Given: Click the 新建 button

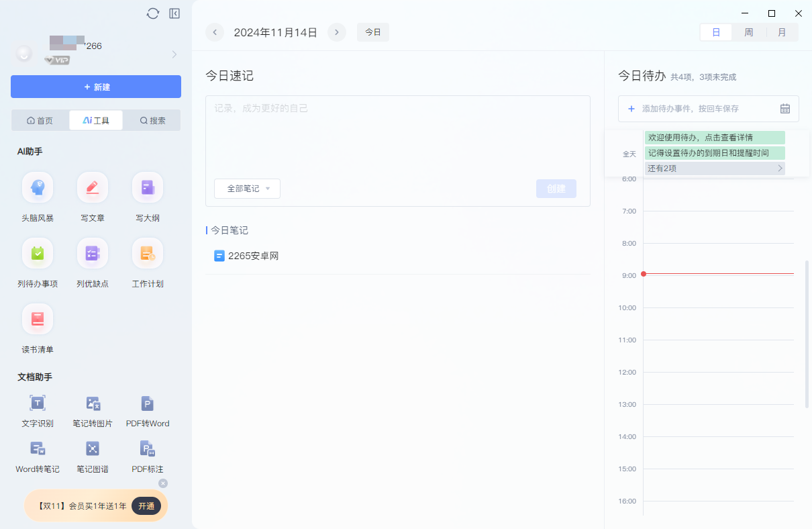Looking at the screenshot, I should coord(95,87).
